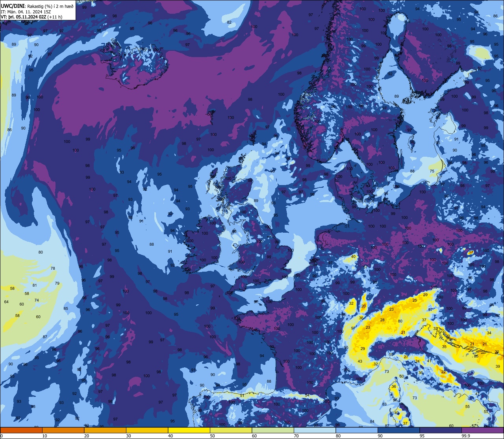The height and width of the screenshot is (439, 504).
Task: Click the 50–60 yellow-green legend swatch
Action: coord(231,430)
